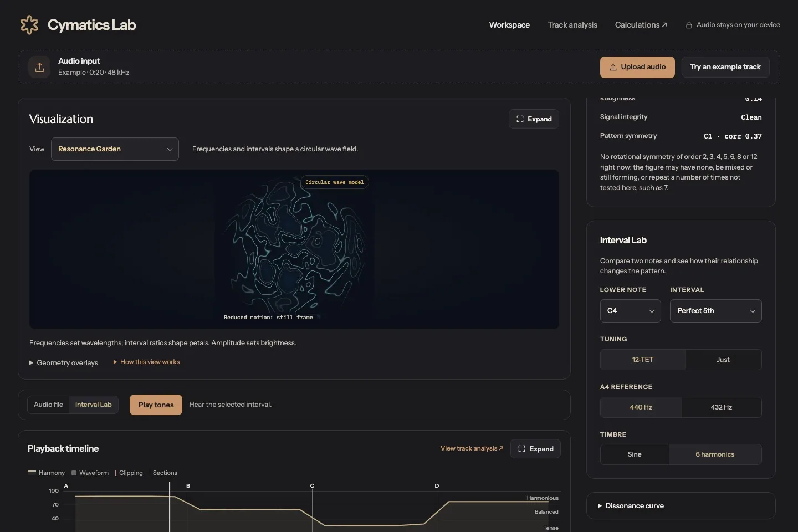Click the Signal integrity value Clean
798x532 pixels.
coord(751,117)
